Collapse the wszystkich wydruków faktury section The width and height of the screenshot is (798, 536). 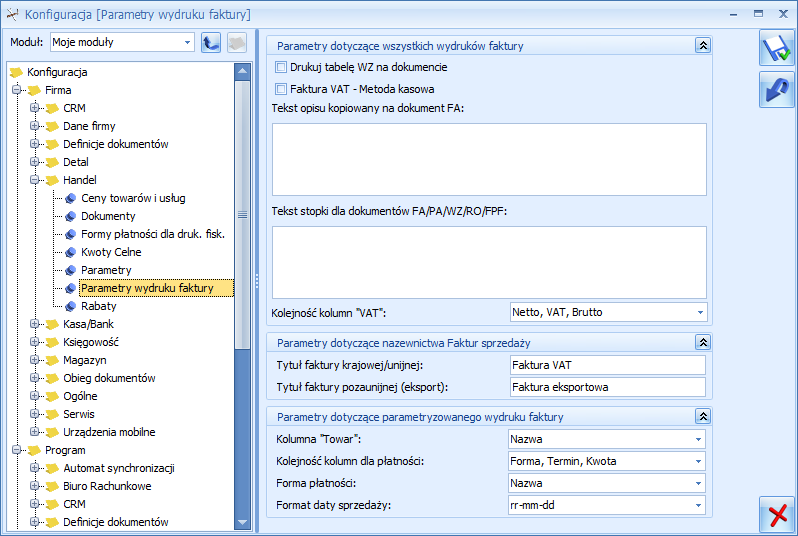[x=703, y=45]
